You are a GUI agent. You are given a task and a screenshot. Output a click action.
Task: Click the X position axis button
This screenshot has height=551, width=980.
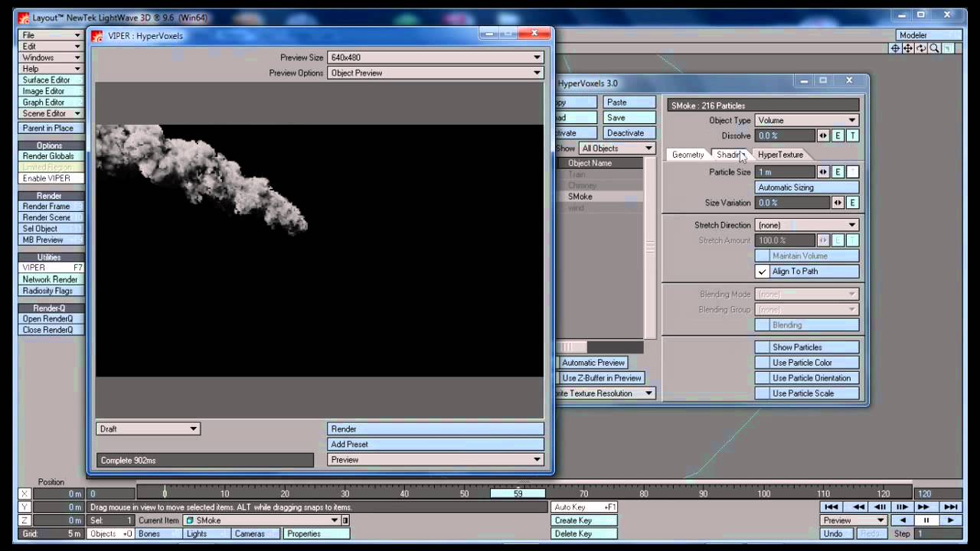(24, 494)
